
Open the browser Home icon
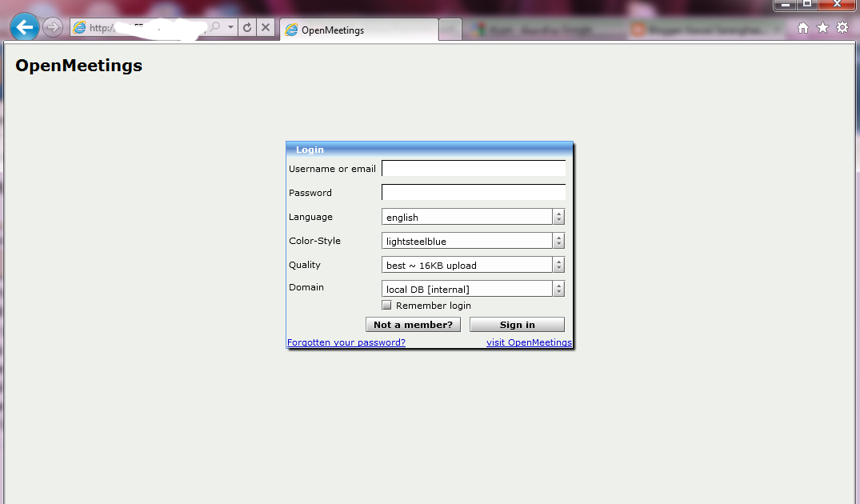coord(803,28)
